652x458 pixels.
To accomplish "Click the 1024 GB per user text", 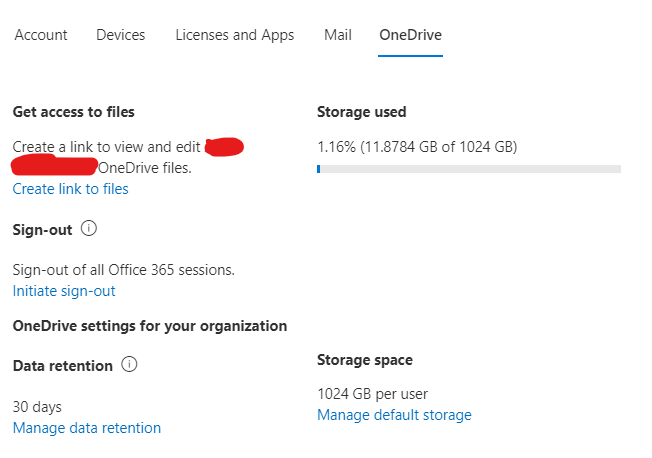I will [x=372, y=394].
